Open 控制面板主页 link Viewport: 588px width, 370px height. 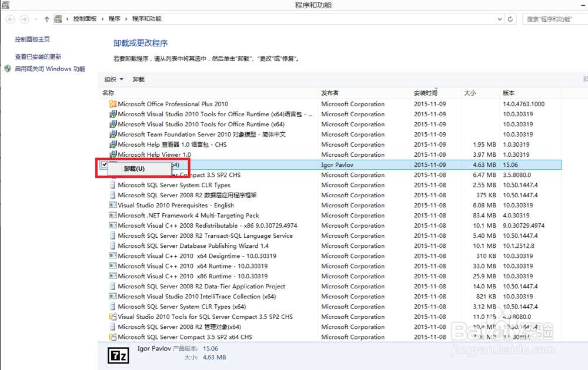(x=32, y=39)
